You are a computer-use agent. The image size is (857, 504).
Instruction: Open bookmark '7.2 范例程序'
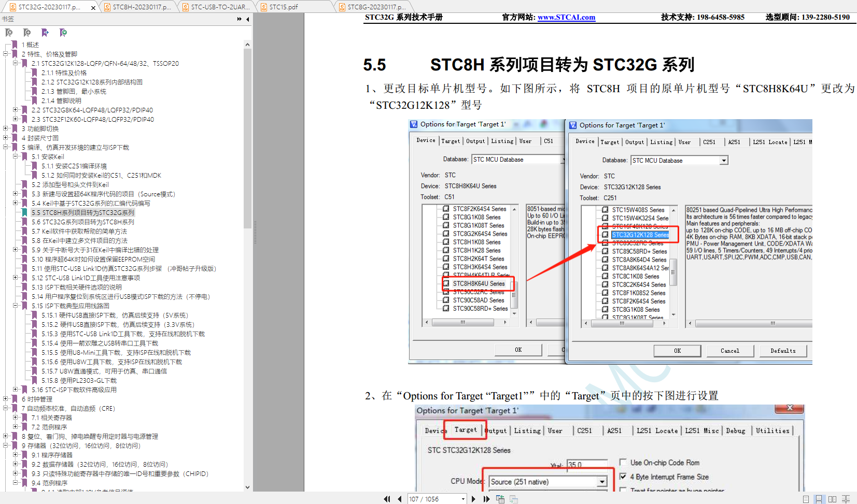tap(49, 427)
